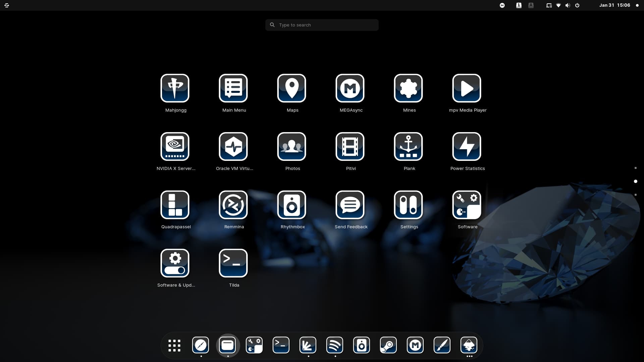
Task: Open mpv Media Player
Action: point(467,88)
